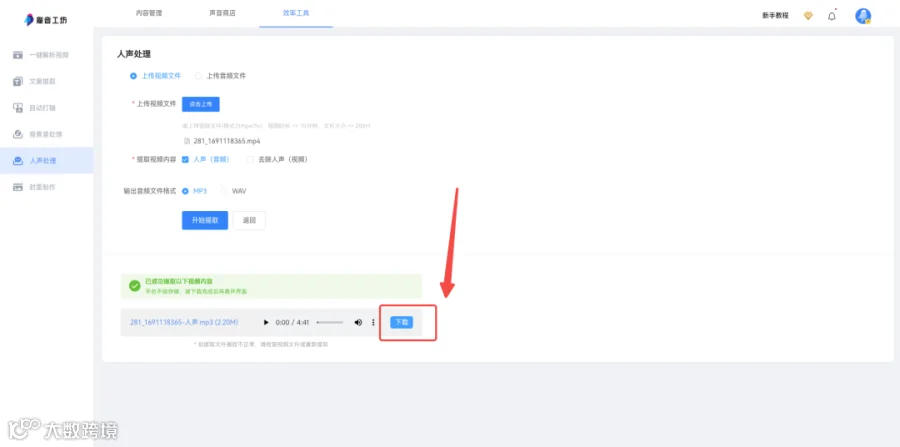Select the 上传音频文件 radio option
The width and height of the screenshot is (900, 447).
(220, 76)
